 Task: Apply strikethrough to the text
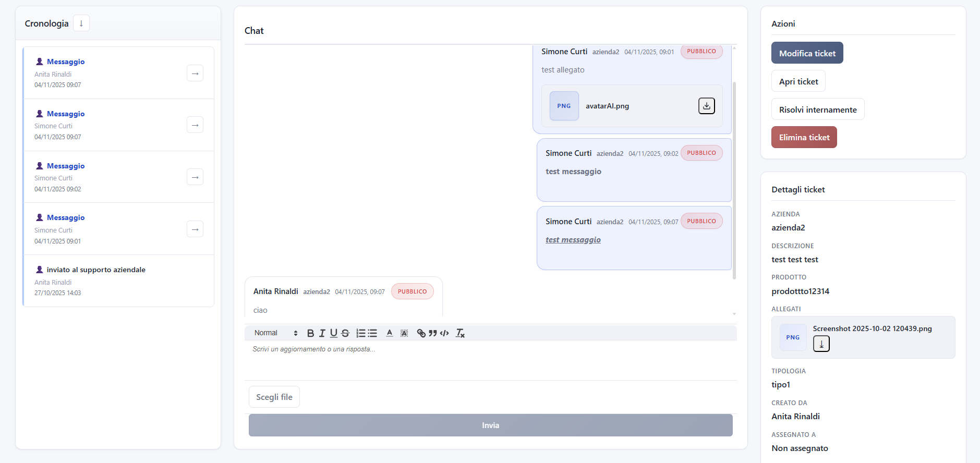pos(345,333)
